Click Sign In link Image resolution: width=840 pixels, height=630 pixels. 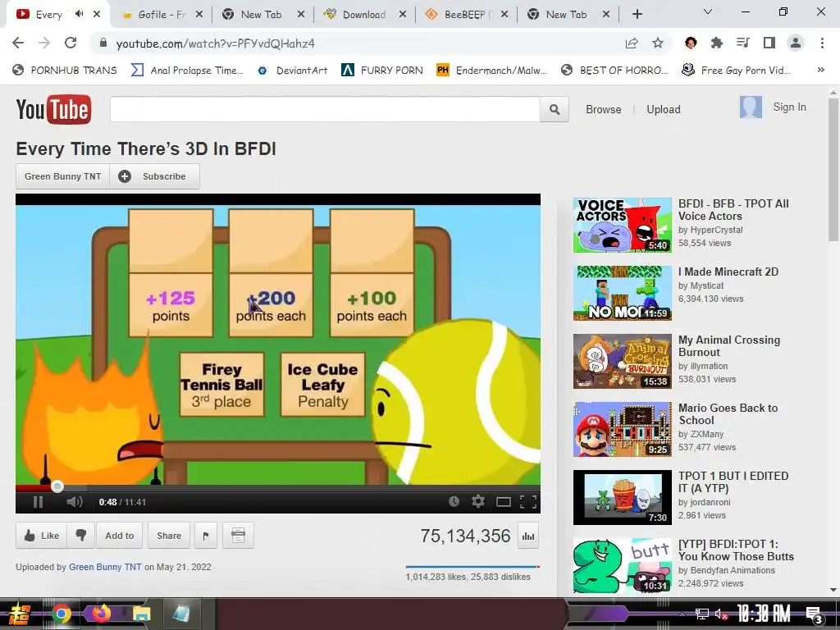point(789,107)
